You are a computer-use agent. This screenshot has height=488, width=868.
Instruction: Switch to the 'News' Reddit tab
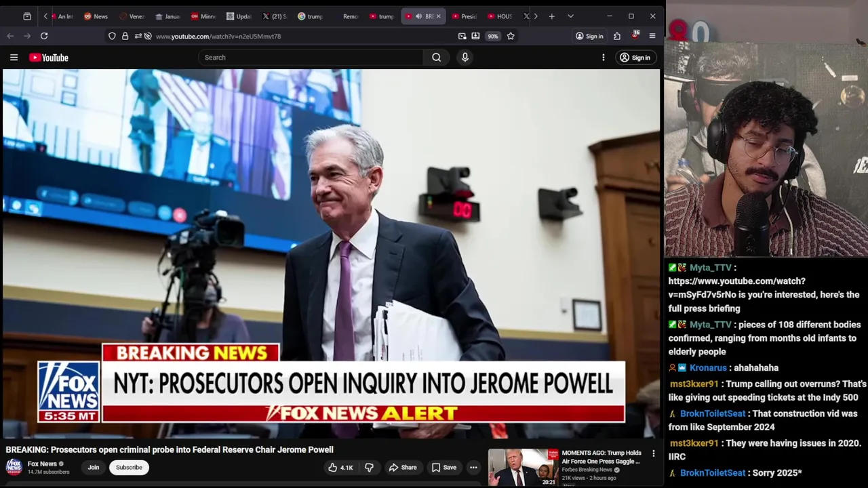(96, 16)
